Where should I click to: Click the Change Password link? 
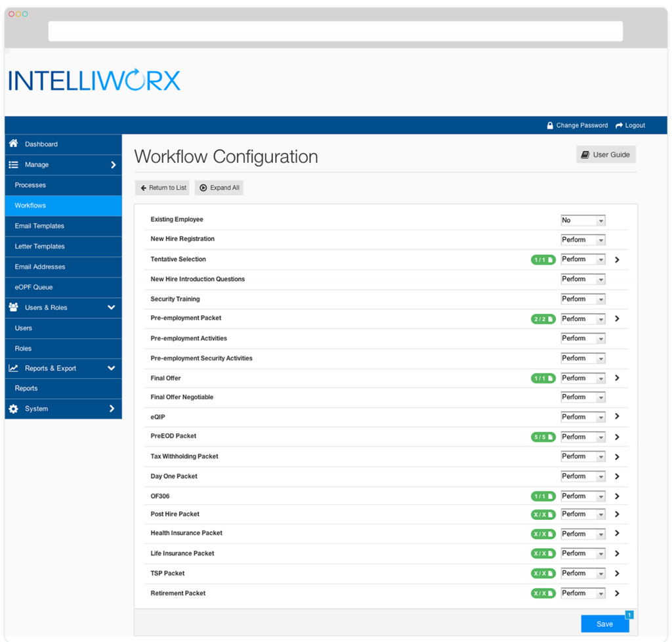[x=577, y=125]
